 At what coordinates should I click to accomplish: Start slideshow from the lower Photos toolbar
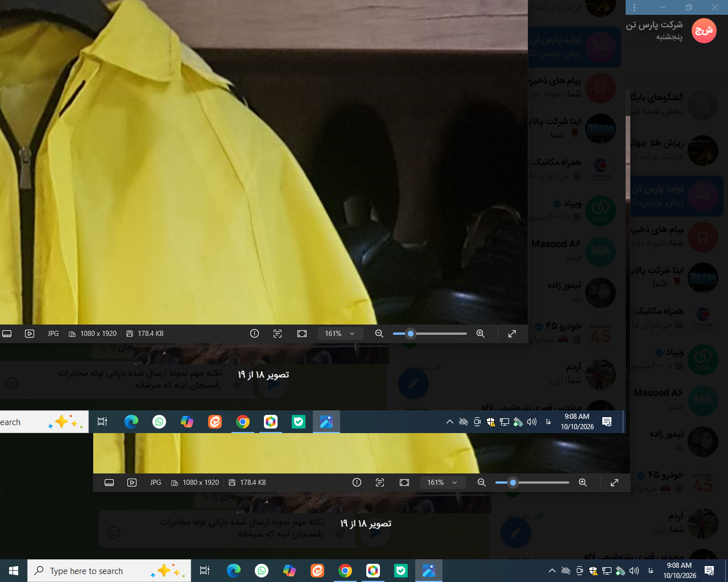(132, 483)
